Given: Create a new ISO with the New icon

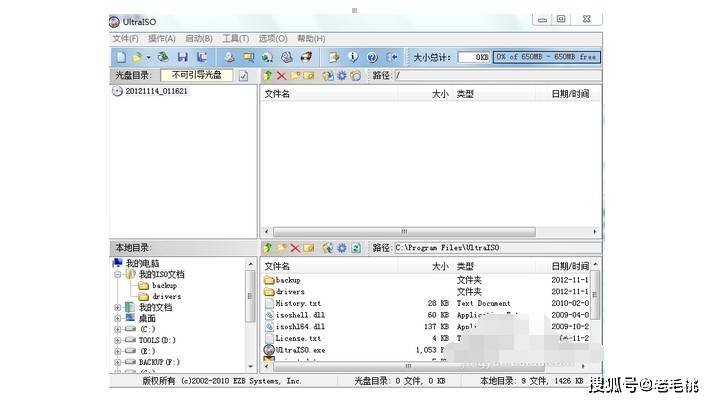Looking at the screenshot, I should pyautogui.click(x=121, y=57).
